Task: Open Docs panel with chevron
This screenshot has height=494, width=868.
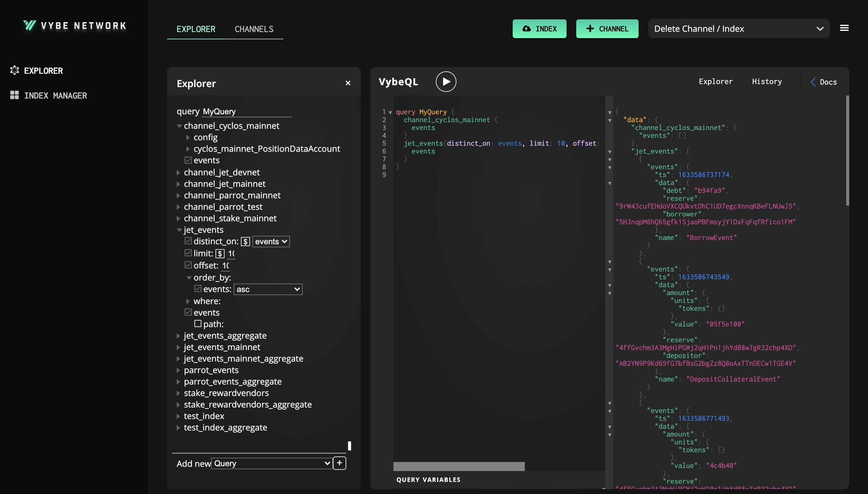Action: [x=823, y=82]
